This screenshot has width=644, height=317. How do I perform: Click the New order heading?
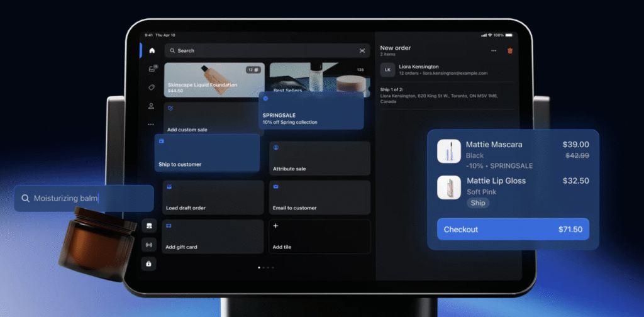point(395,48)
